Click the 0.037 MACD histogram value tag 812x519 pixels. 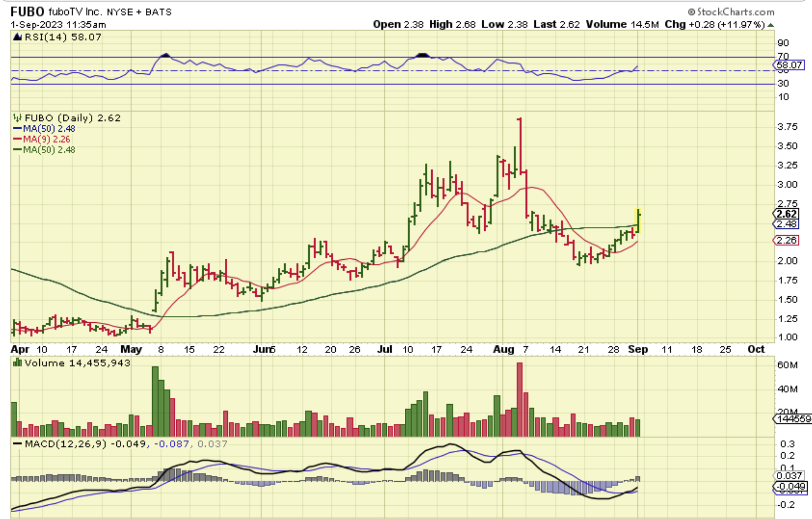click(x=789, y=476)
